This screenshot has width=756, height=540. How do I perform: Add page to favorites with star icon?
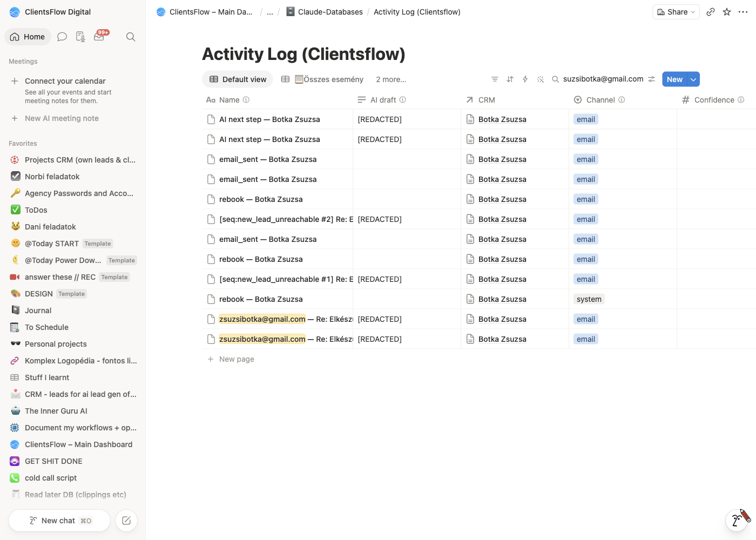tap(727, 12)
